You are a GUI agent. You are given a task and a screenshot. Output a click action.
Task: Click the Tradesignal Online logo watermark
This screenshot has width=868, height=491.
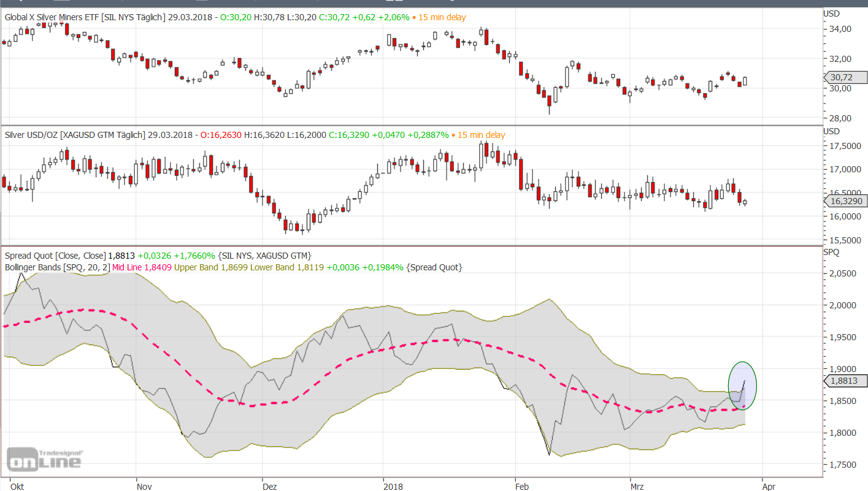click(x=44, y=459)
